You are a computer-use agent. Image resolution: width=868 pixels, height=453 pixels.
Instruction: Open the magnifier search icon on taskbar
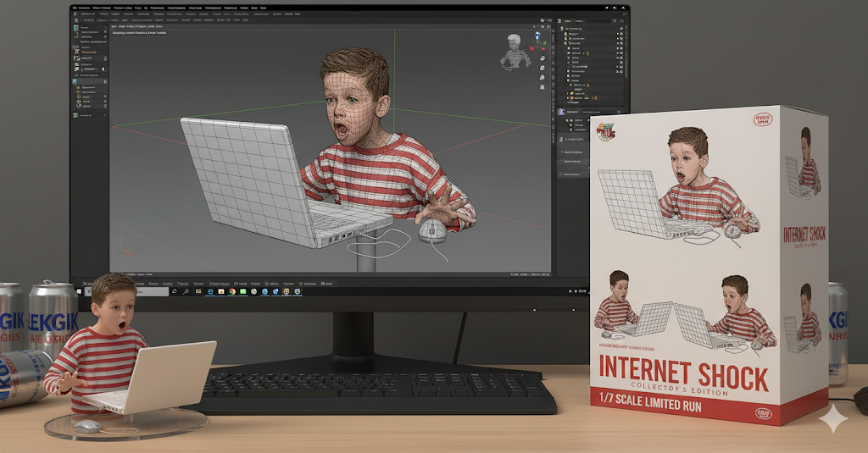[186, 291]
